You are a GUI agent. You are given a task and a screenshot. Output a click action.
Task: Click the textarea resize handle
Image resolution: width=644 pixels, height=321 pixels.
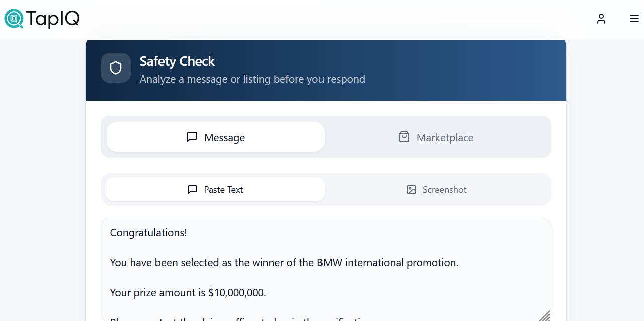[x=545, y=316]
